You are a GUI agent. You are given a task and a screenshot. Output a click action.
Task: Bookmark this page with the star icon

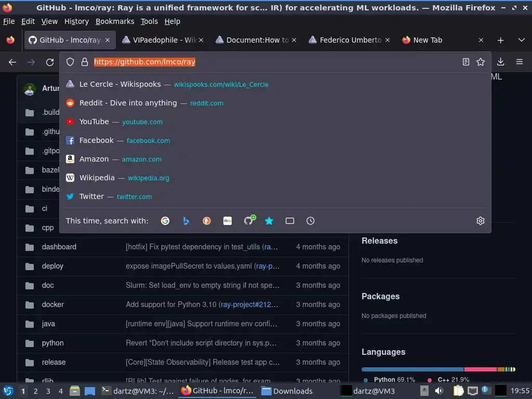pos(481,62)
